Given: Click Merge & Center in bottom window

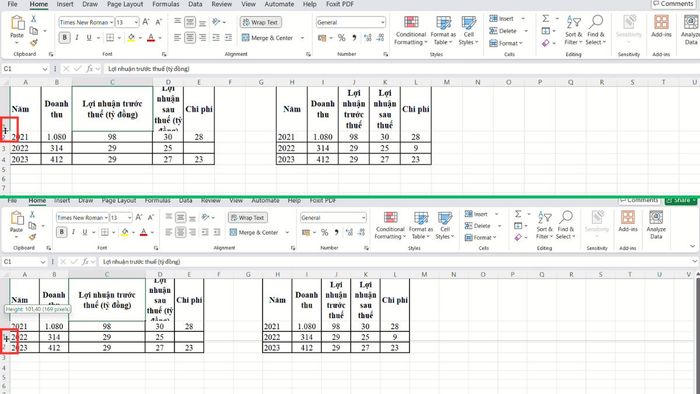Looking at the screenshot, I should point(254,232).
